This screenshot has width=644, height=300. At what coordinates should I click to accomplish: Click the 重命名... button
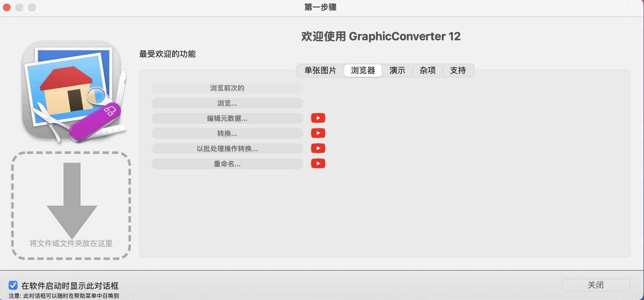(227, 164)
